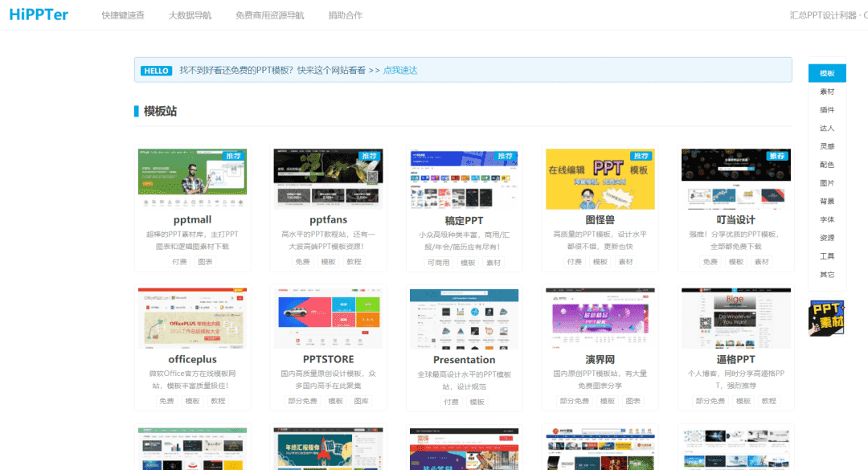Open the pptfans site thumbnail
This screenshot has height=470, width=868.
328,179
